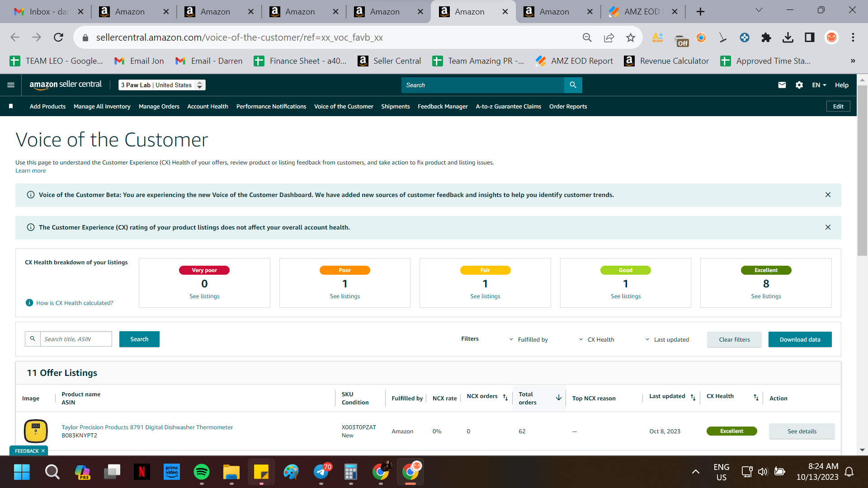Open Spotify from the taskbar
Image resolution: width=868 pixels, height=488 pixels.
point(202,472)
